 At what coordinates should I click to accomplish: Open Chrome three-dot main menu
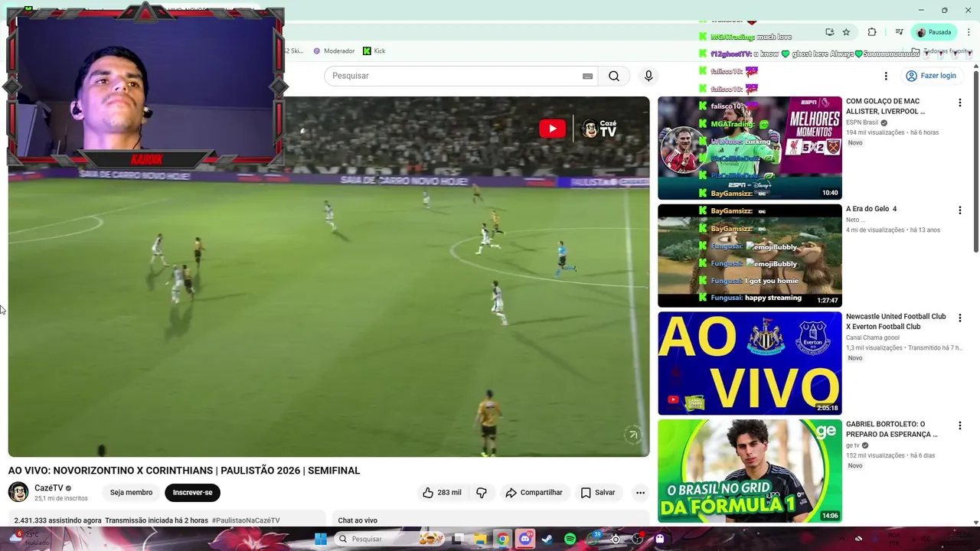pyautogui.click(x=969, y=32)
